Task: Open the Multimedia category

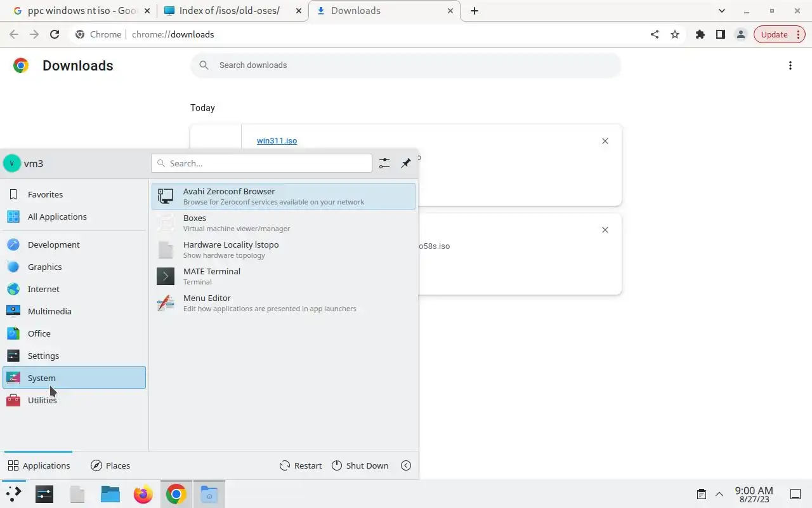Action: pyautogui.click(x=74, y=311)
